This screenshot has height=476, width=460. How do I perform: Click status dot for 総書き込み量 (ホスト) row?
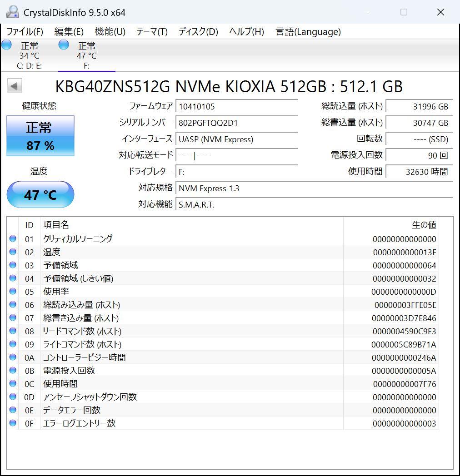point(13,317)
